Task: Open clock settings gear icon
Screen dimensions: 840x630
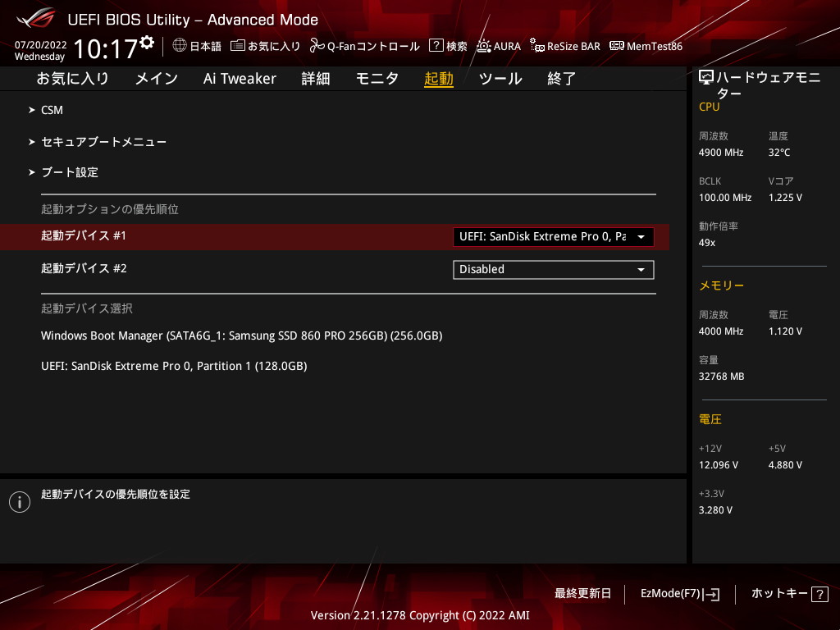Action: (x=147, y=43)
